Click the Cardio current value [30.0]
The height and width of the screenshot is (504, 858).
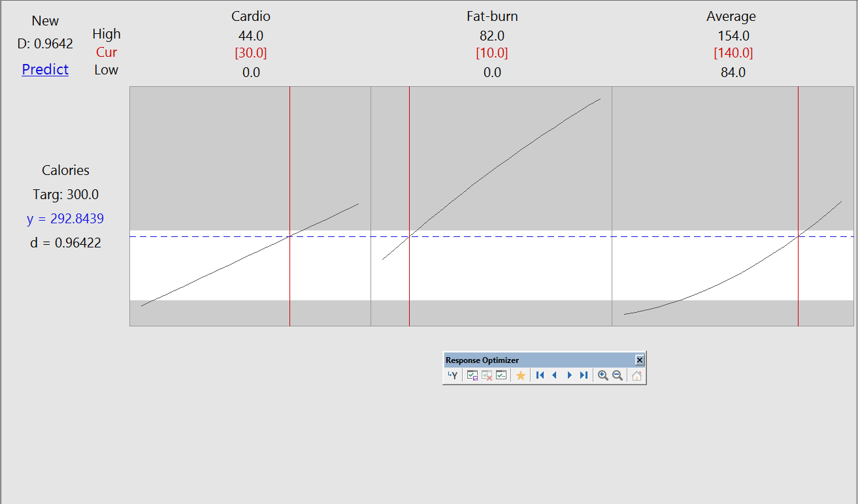[251, 53]
